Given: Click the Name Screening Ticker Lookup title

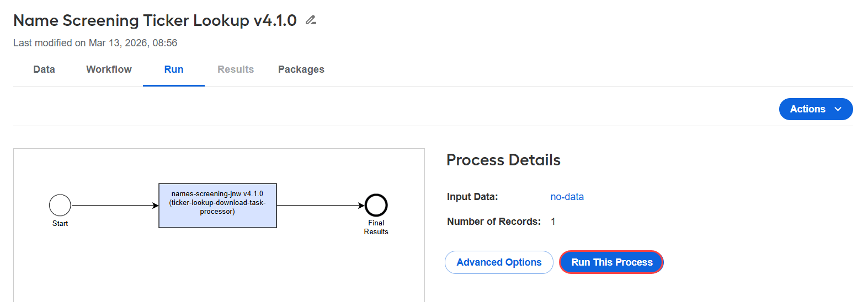Looking at the screenshot, I should 155,20.
